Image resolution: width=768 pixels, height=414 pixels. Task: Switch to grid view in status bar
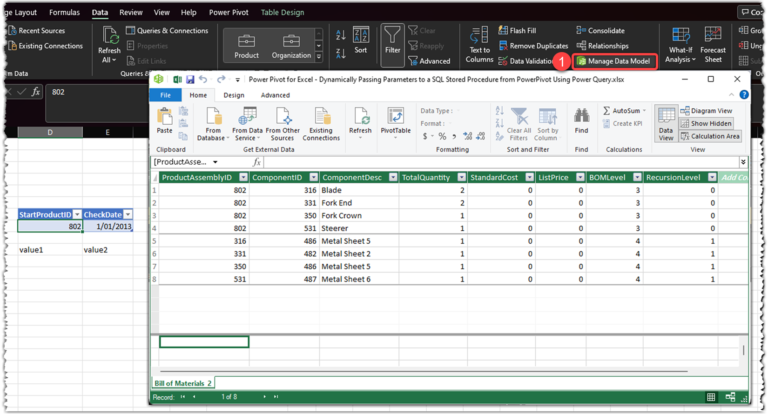click(x=711, y=397)
